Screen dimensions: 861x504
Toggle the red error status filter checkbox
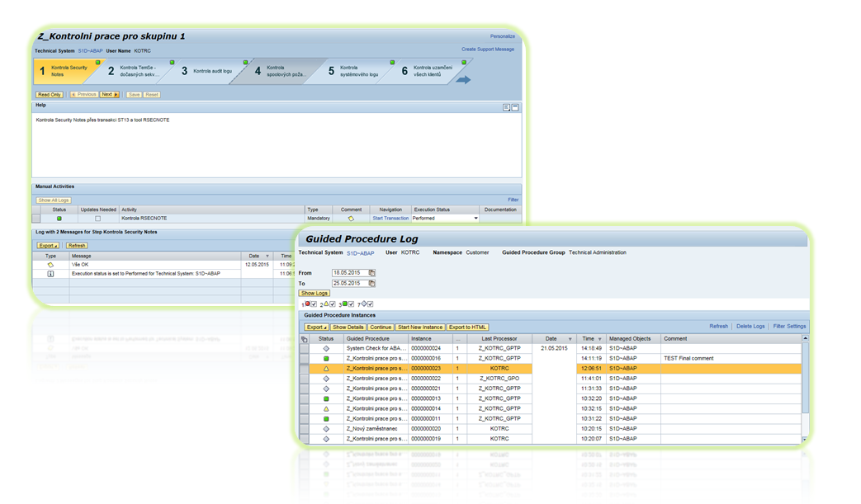point(314,304)
